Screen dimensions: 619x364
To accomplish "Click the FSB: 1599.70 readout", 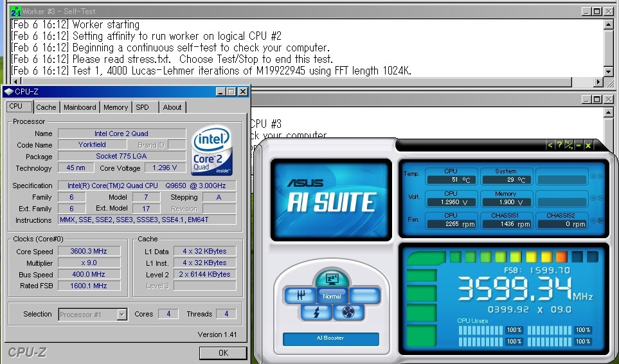I will pos(537,270).
